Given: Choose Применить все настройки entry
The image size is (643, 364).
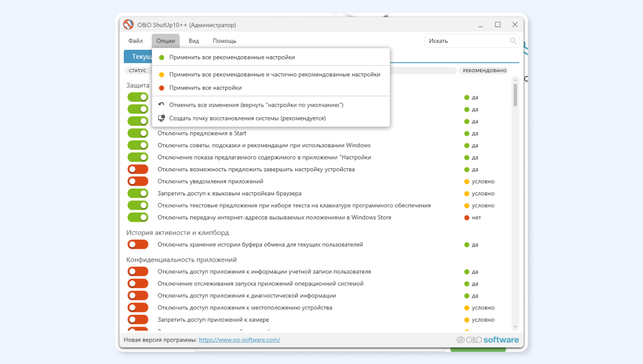Looking at the screenshot, I should 271,88.
